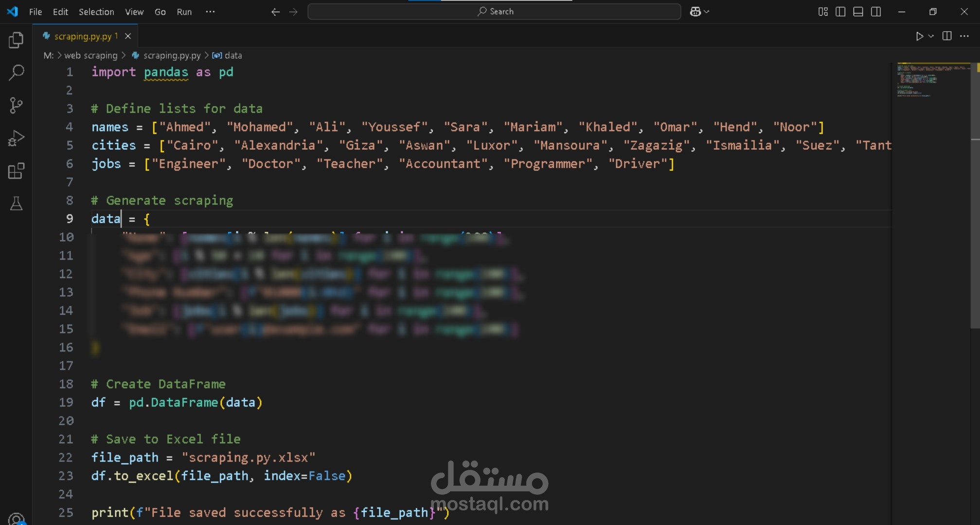Open the Accounts icon in activity bar
This screenshot has height=525, width=980.
pos(16,519)
